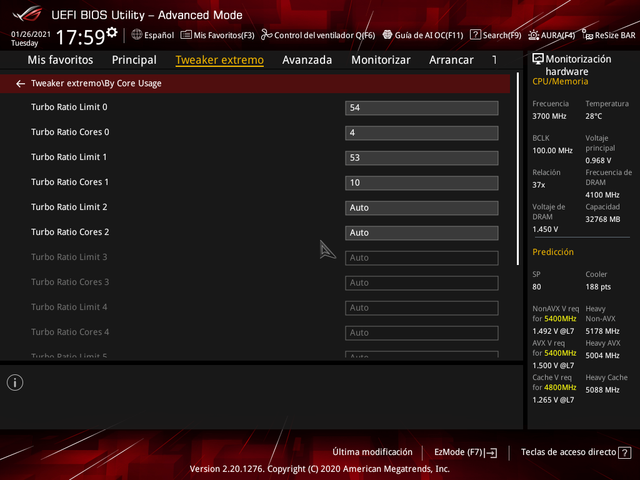Open clock settings gear icon
The image size is (640, 480).
112,32
